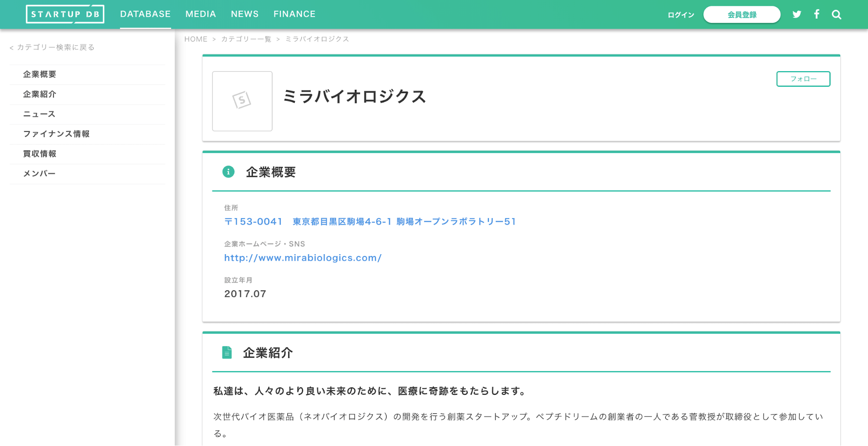The height and width of the screenshot is (446, 868).
Task: Click the ログイン link
Action: tap(681, 15)
